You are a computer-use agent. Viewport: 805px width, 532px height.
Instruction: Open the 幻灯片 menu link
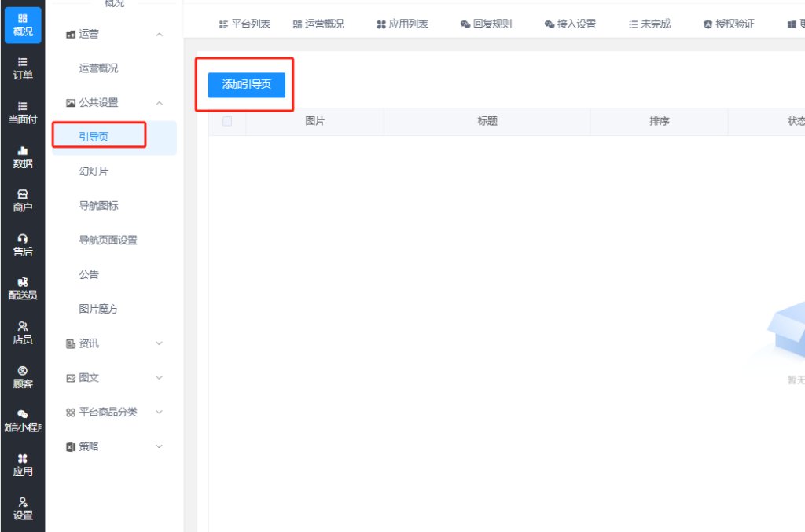[x=94, y=171]
